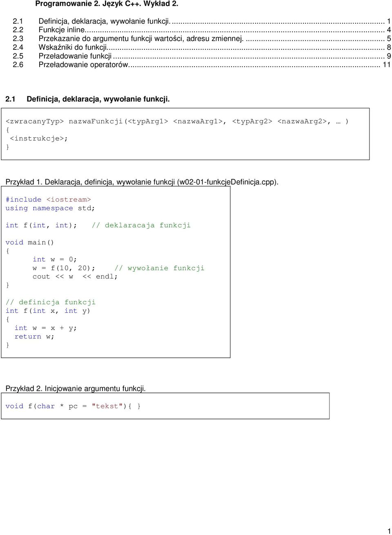This screenshot has width=392, height=535.
Task: Click page number 5 in table of contents
Action: point(389,38)
